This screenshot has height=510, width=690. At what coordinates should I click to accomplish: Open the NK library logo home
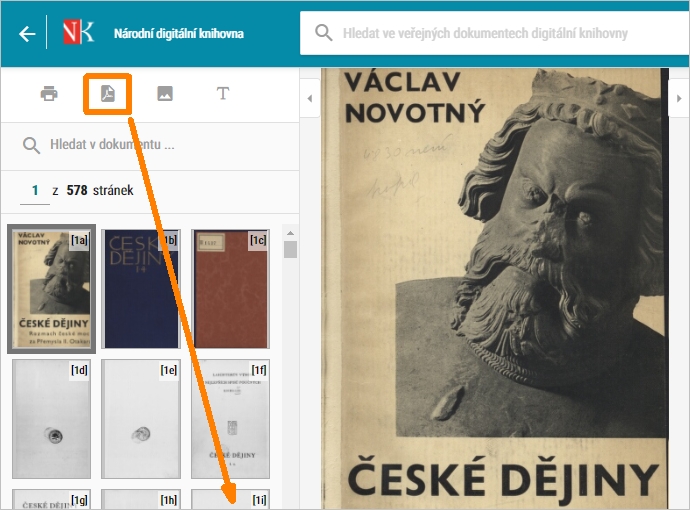78,32
